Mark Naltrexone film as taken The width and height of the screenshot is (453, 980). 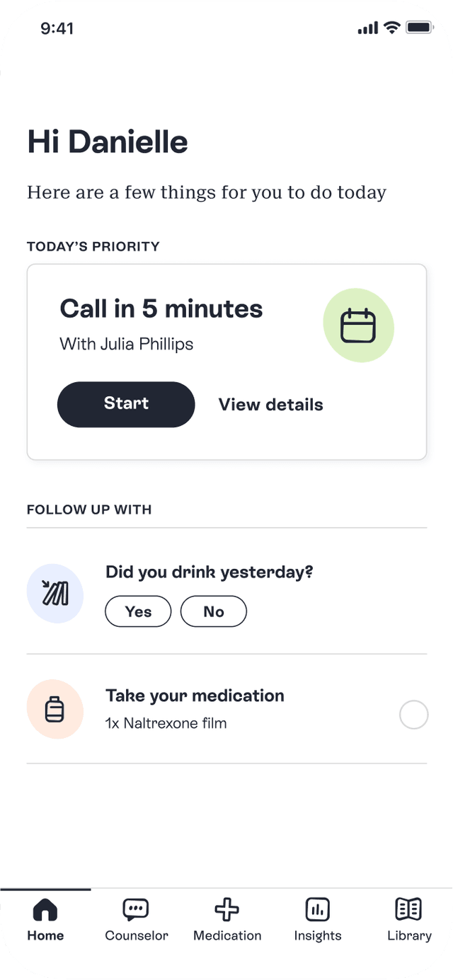coord(414,715)
